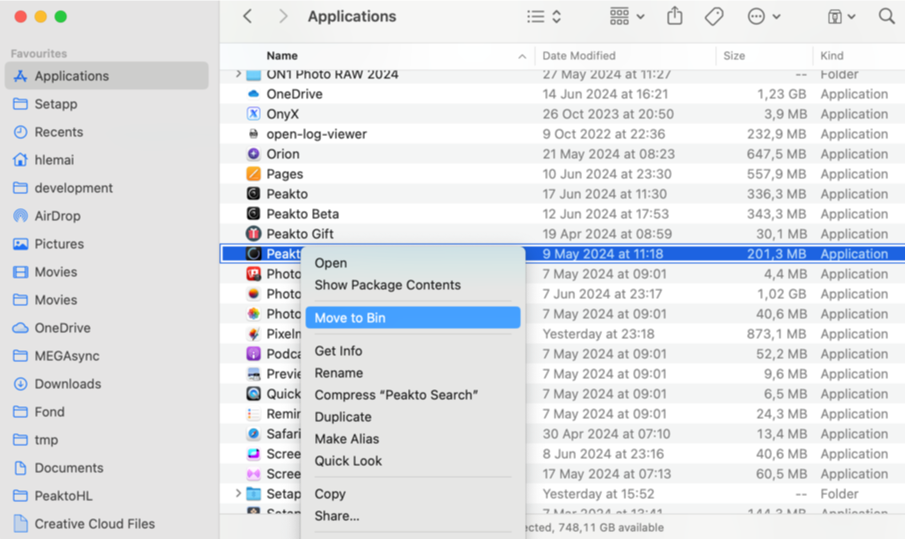Expand the Setapp folder in file list
This screenshot has width=905, height=539.
(238, 493)
